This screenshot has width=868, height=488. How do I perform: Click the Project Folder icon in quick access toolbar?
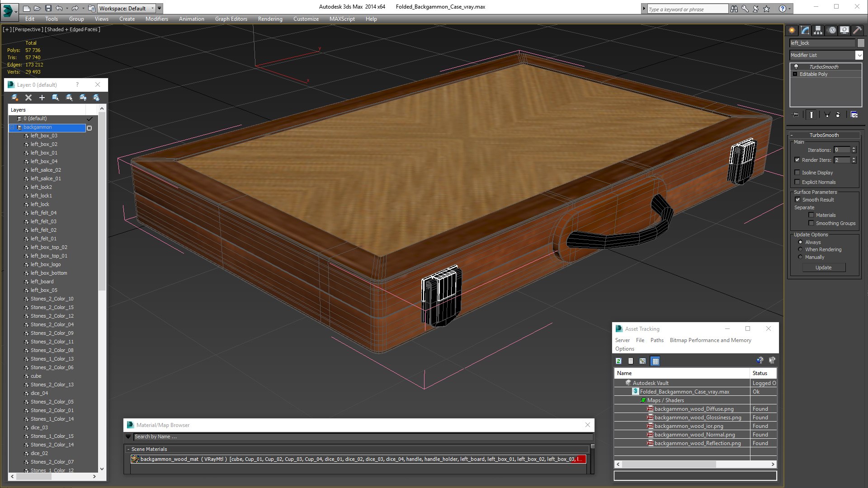92,8
